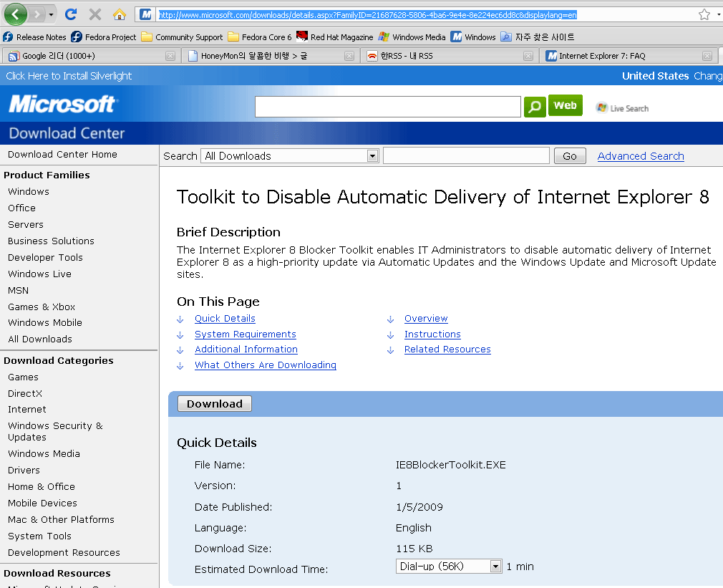Click the green magnifier search button
723x588 pixels.
pos(535,107)
